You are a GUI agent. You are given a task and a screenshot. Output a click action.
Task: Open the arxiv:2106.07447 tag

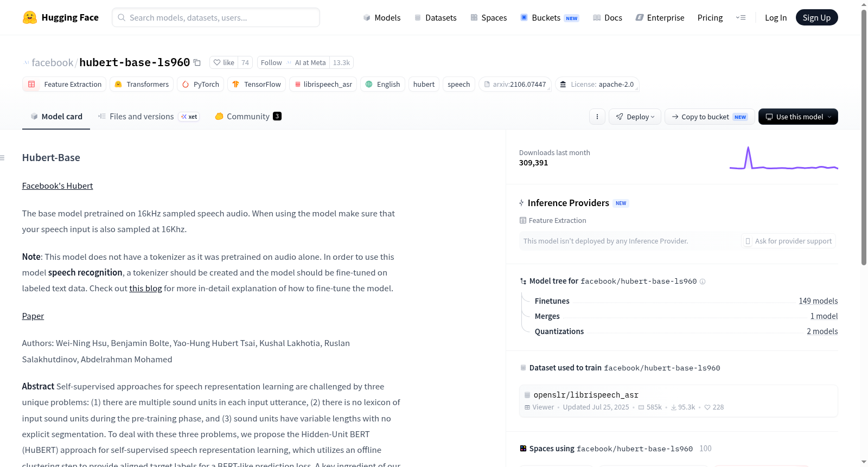click(x=515, y=85)
